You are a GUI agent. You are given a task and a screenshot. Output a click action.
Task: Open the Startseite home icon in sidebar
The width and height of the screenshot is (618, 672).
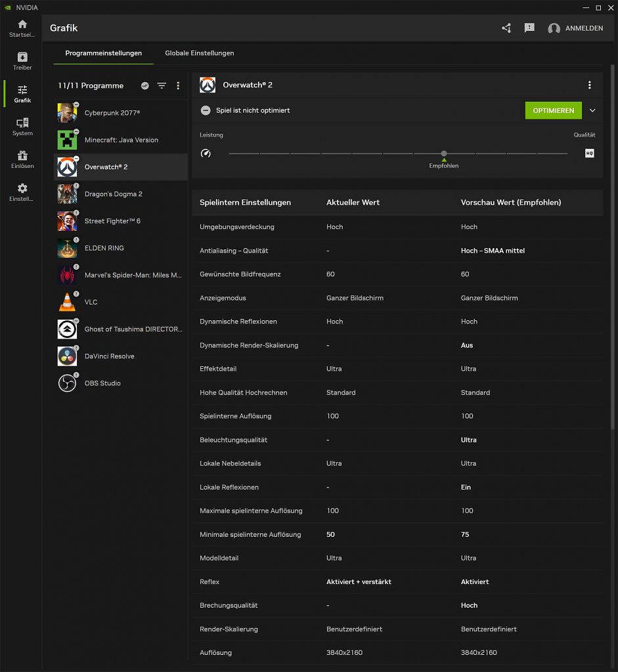[x=22, y=24]
